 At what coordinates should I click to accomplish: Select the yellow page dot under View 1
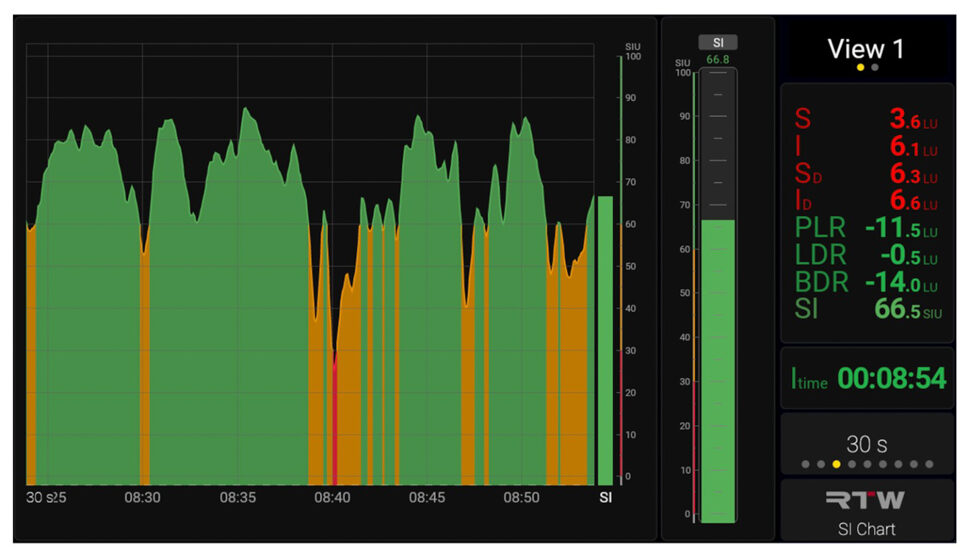[860, 68]
